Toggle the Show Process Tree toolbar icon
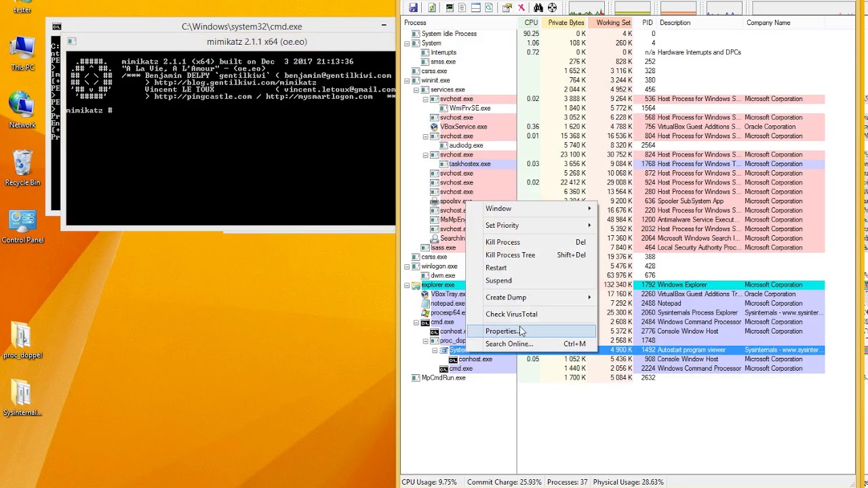Viewport: 868px width, 488px height. tap(462, 7)
